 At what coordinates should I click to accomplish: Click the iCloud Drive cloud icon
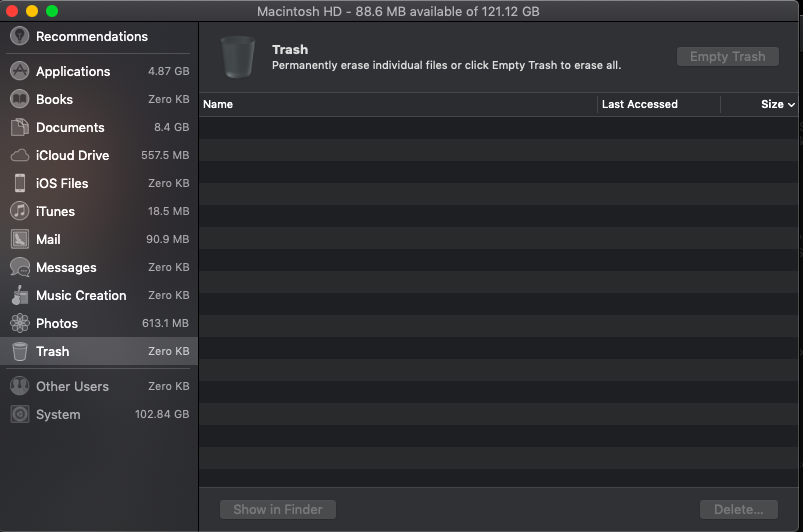pyautogui.click(x=19, y=155)
